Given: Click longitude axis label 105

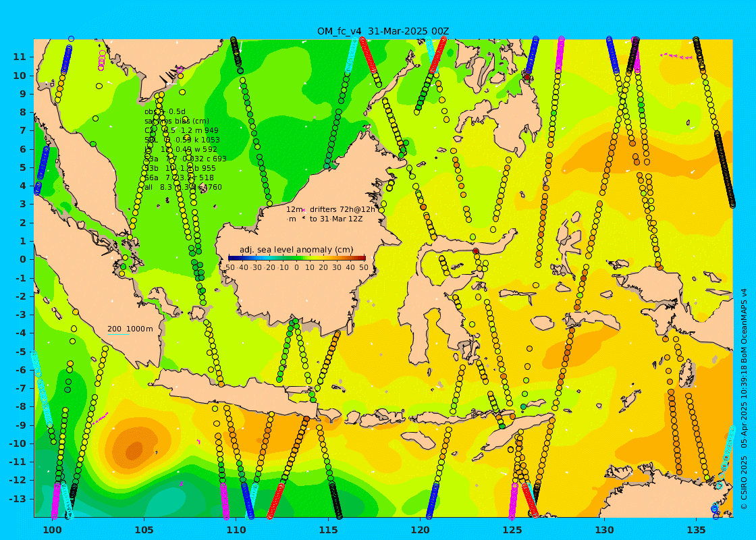Looking at the screenshot, I should pos(144,530).
